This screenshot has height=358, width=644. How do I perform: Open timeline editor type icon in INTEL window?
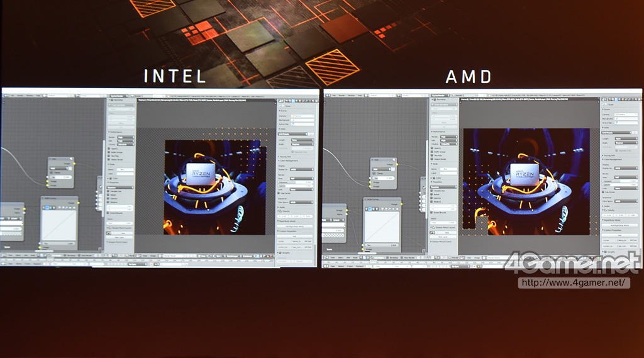click(x=3, y=264)
